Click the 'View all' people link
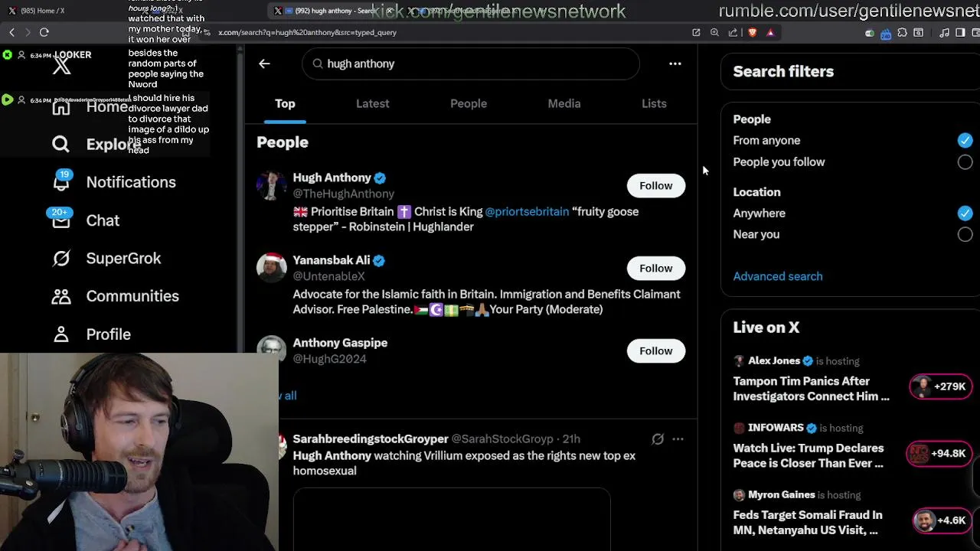 point(288,396)
